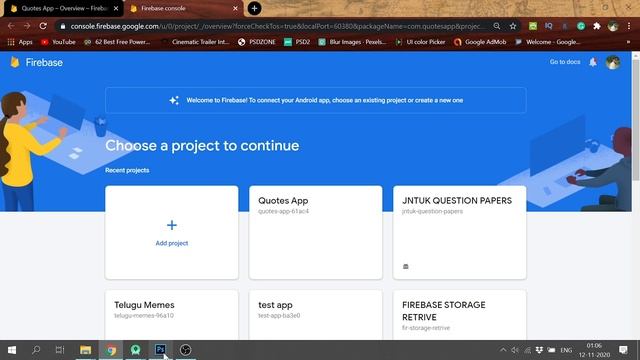The image size is (640, 360).
Task: Open Windows taskbar search
Action: click(36, 350)
